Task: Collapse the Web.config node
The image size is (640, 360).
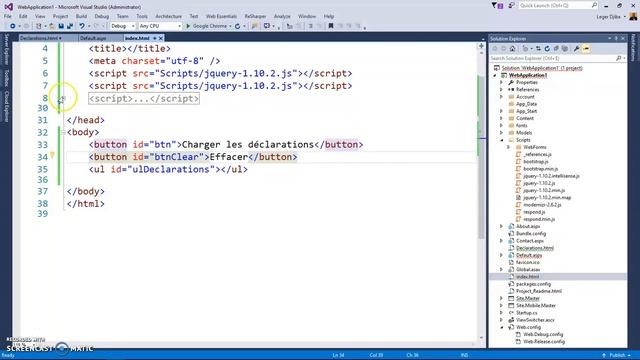Action: [x=502, y=327]
